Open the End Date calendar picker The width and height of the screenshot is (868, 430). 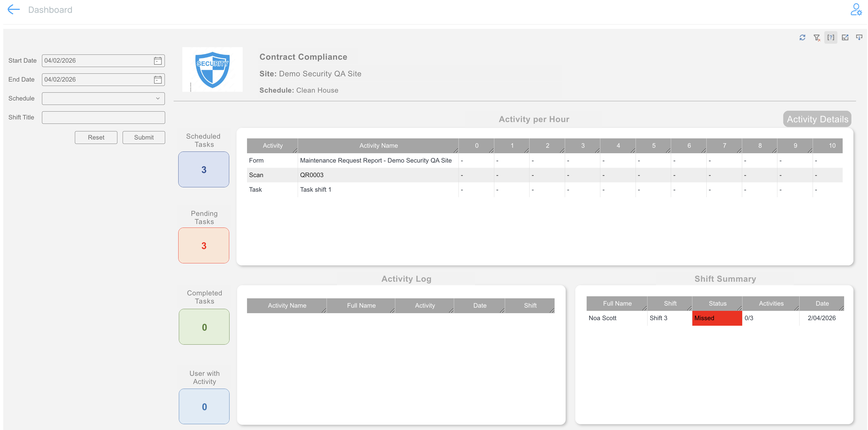pos(158,80)
